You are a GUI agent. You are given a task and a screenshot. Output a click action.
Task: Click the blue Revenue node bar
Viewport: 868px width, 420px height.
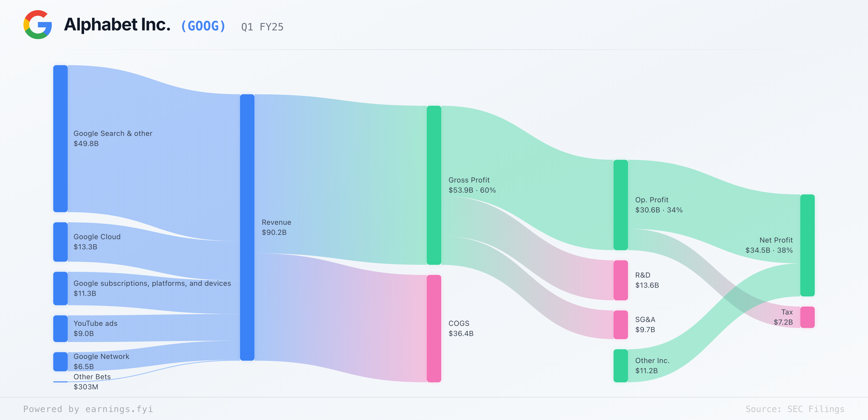pos(247,227)
